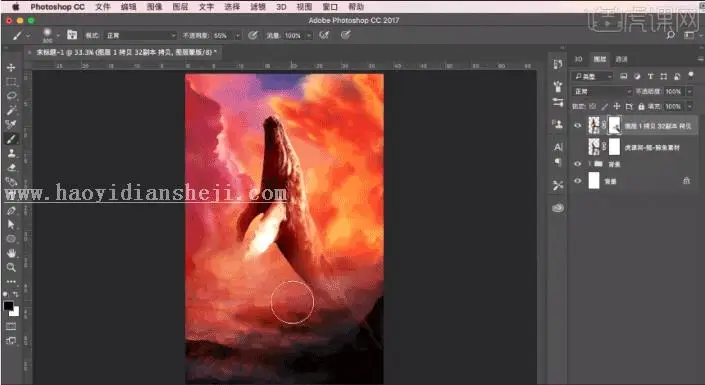Switch layer filtering on or off
Image resolution: width=705 pixels, height=385 pixels.
click(691, 76)
